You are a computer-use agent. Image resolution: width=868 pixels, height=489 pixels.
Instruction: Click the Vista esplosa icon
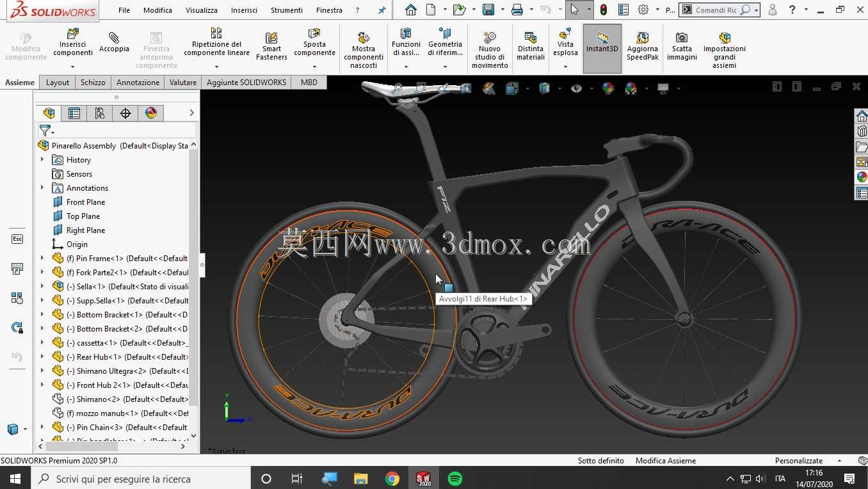(565, 33)
